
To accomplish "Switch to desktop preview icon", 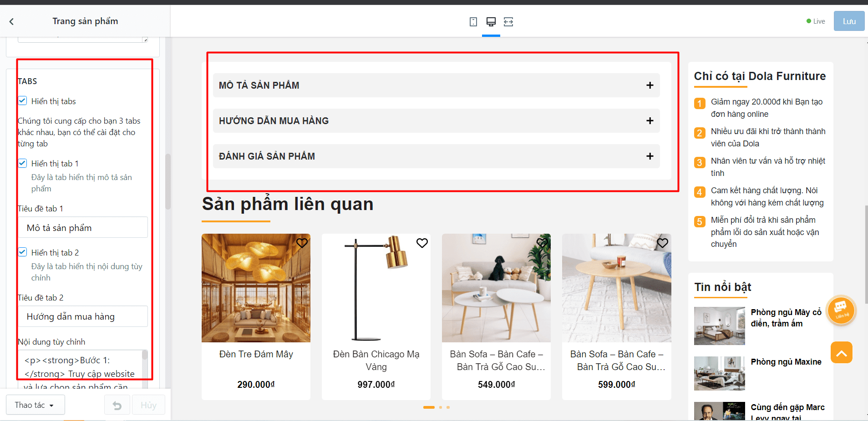I will [491, 21].
